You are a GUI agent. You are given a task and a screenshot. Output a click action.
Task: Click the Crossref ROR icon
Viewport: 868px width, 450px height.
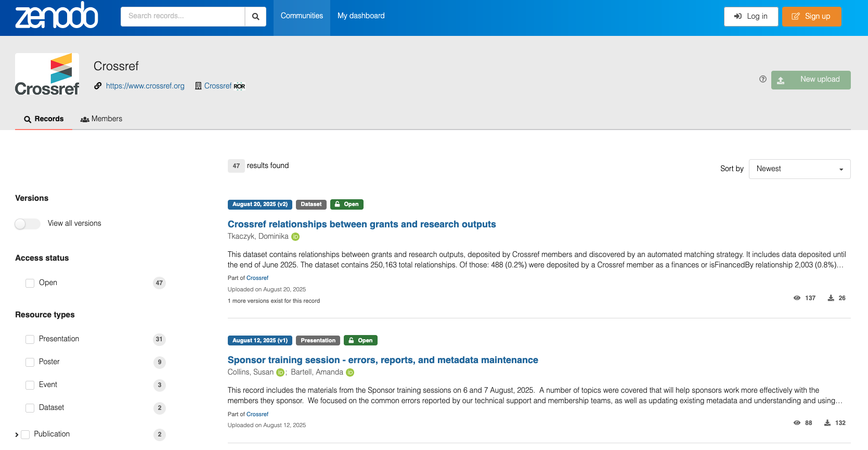pyautogui.click(x=239, y=86)
